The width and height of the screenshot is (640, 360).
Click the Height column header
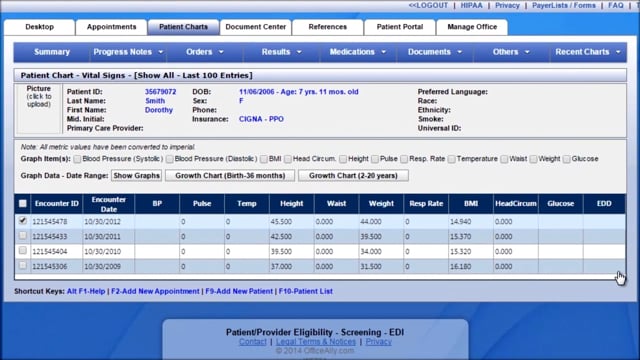[292, 204]
